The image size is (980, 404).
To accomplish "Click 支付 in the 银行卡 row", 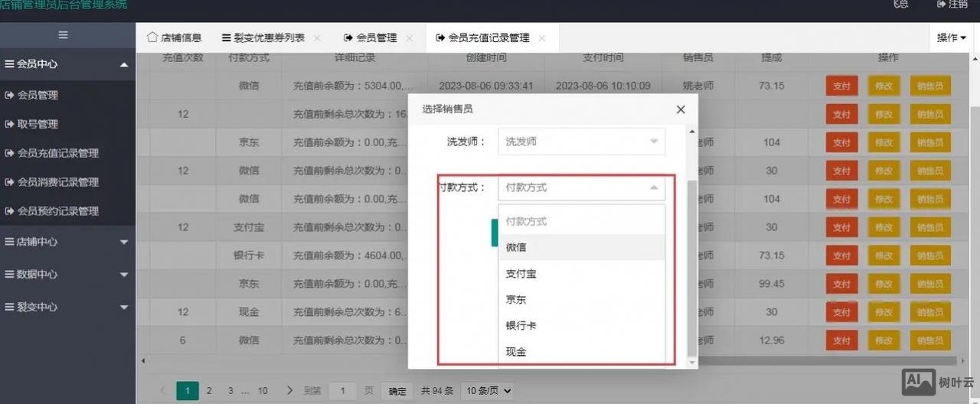I will point(841,256).
